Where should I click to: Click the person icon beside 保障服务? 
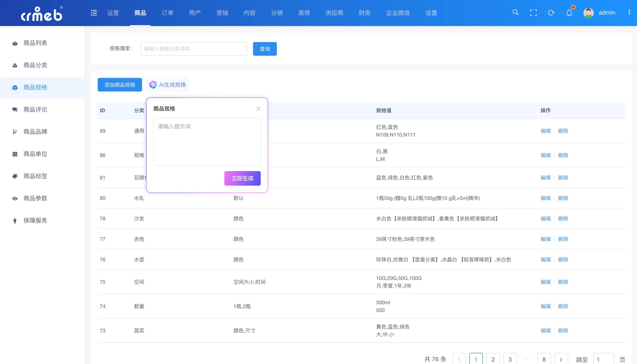15,221
